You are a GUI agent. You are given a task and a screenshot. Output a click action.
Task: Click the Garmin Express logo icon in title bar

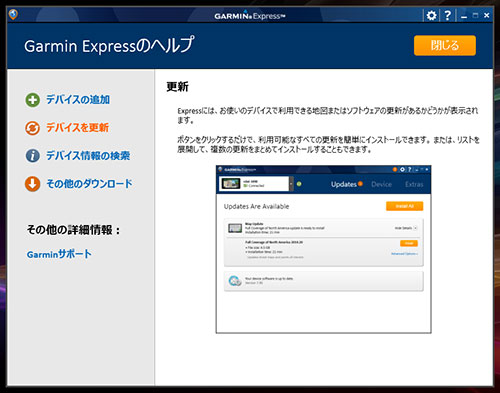pyautogui.click(x=13, y=15)
